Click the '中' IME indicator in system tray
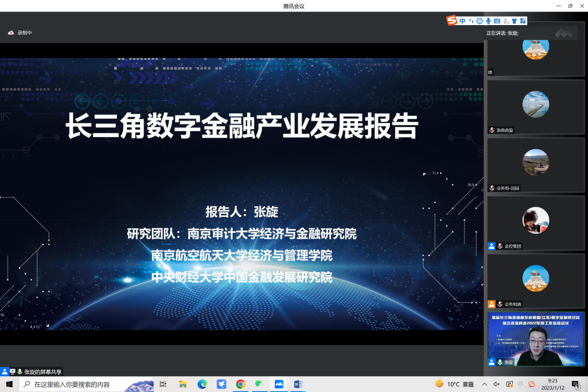Image resolution: width=588 pixels, height=392 pixels. coord(520,384)
